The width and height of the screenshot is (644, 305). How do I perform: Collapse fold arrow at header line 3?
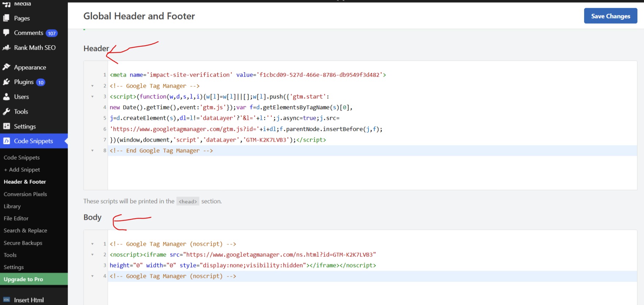(x=92, y=97)
